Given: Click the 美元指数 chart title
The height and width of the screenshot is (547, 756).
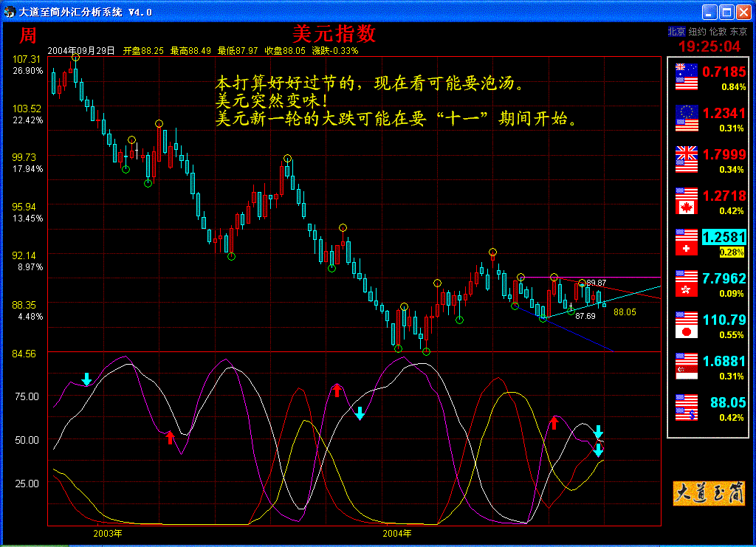Looking at the screenshot, I should 334,34.
